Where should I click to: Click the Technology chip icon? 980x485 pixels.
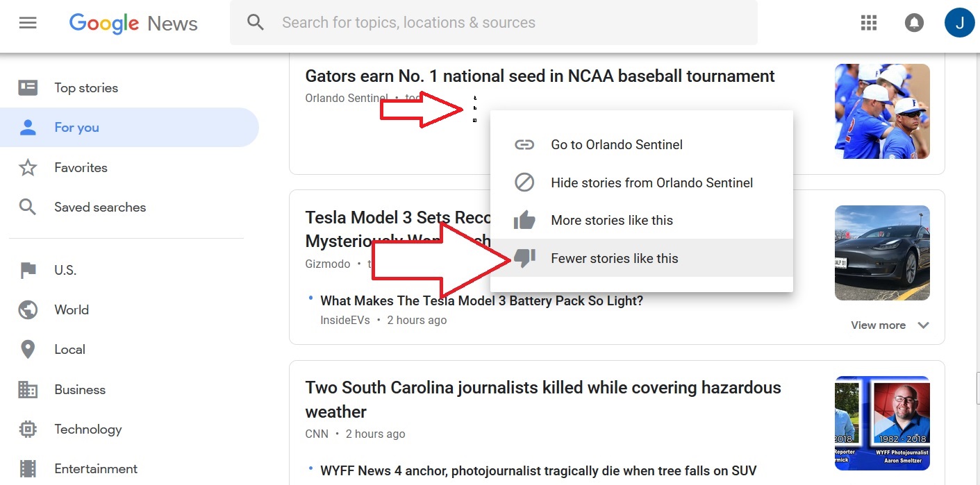click(x=28, y=429)
